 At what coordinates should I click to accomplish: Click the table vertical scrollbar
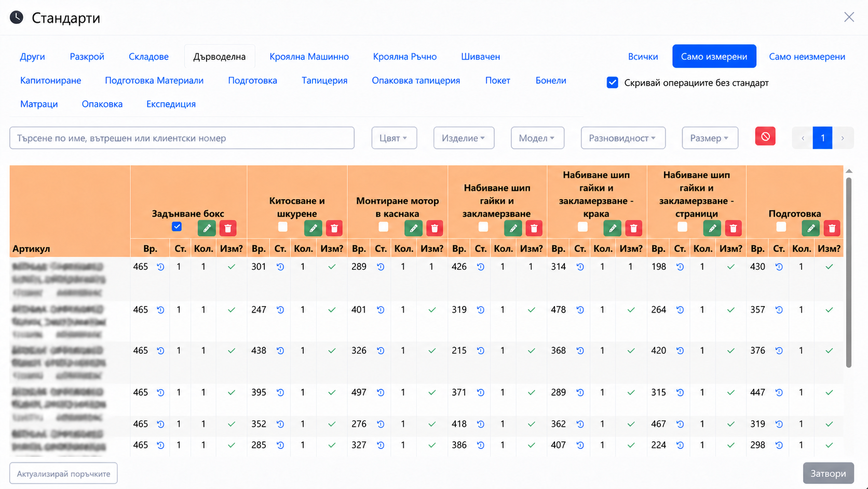[849, 273]
